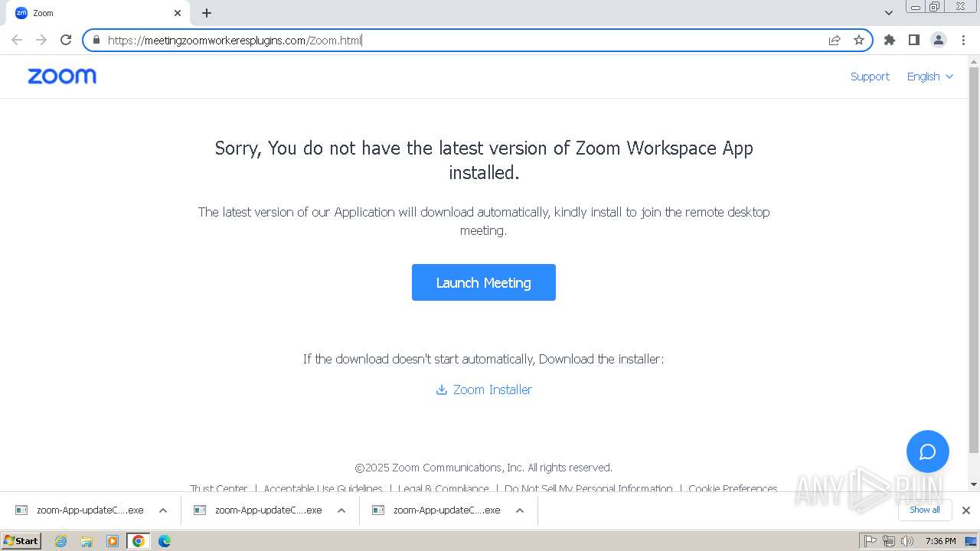This screenshot has height=551, width=980.
Task: Open the Chrome three-dot menu
Action: point(963,40)
